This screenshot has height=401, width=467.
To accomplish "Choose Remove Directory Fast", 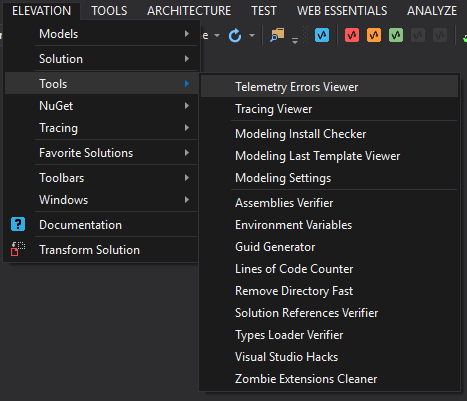I will click(x=329, y=291).
